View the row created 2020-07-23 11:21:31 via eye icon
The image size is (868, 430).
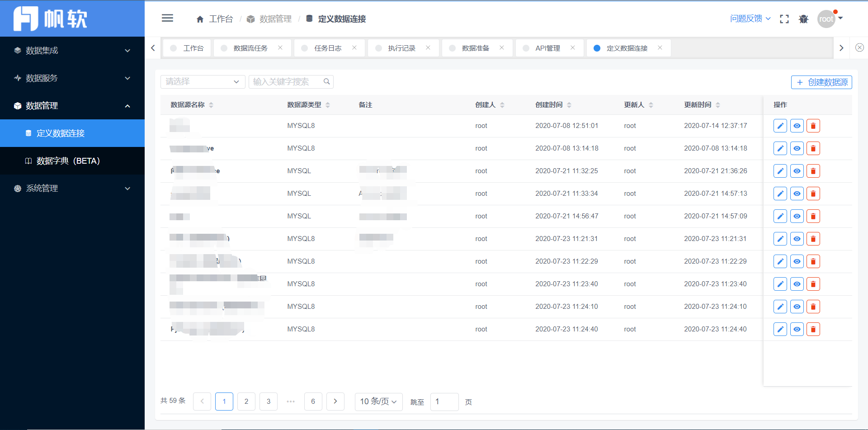[797, 239]
